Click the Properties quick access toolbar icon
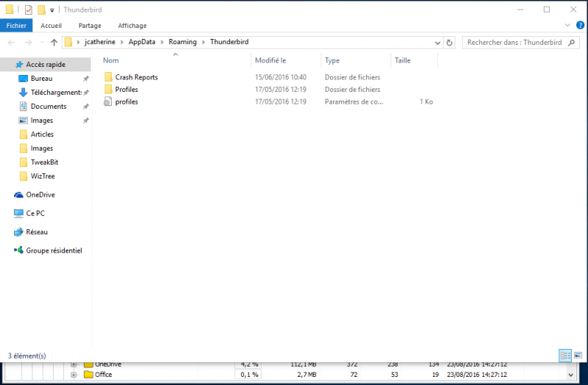This screenshot has width=588, height=385. click(29, 10)
